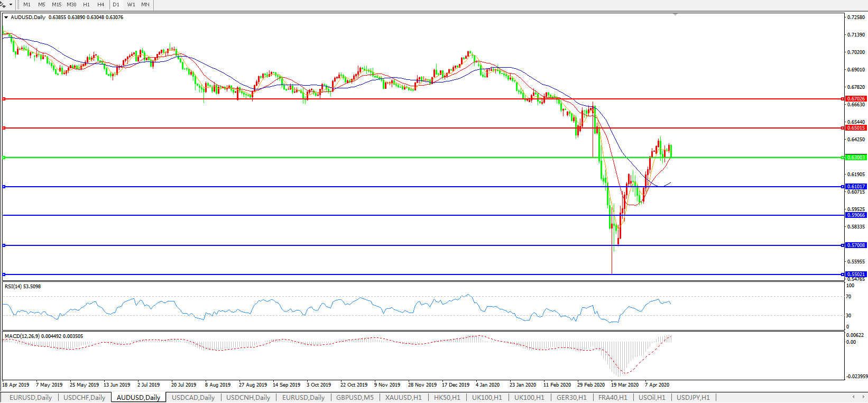
Task: Switch timeframe to M1
Action: coord(27,4)
